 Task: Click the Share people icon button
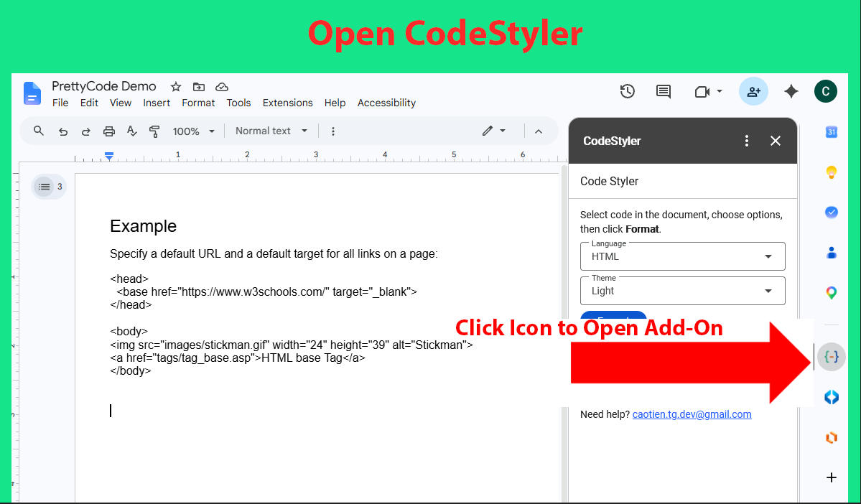[x=753, y=91]
